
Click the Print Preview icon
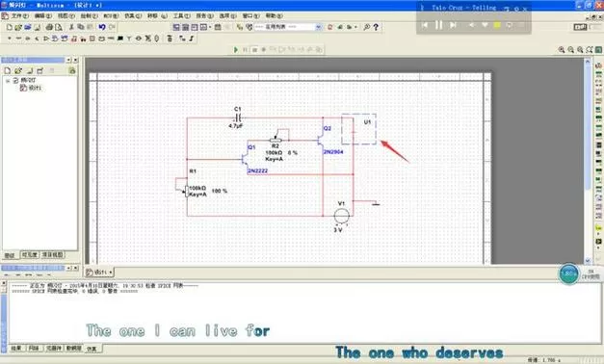[59, 27]
